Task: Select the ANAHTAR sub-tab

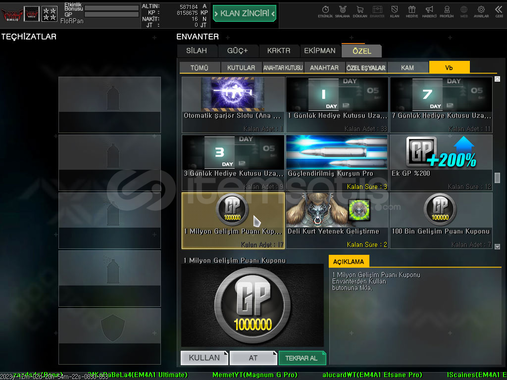Action: [324, 68]
